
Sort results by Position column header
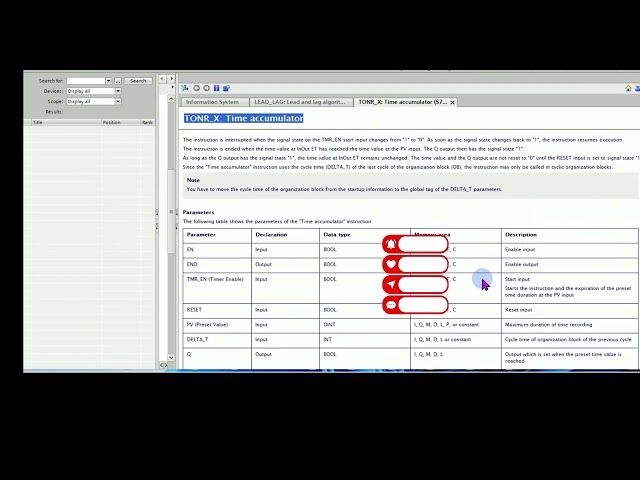coord(120,122)
